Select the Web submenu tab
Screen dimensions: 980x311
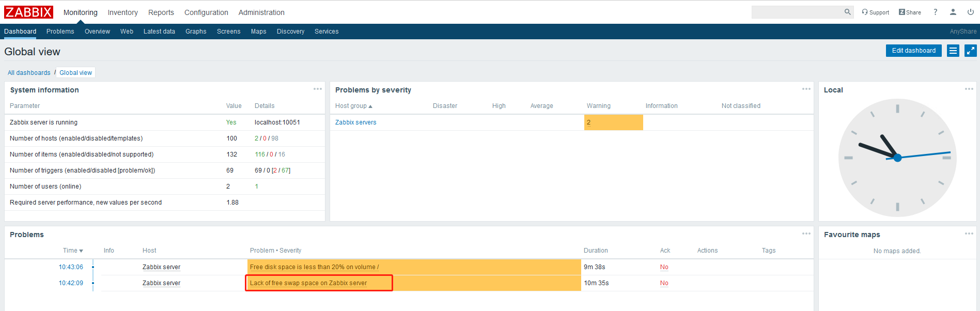click(127, 32)
